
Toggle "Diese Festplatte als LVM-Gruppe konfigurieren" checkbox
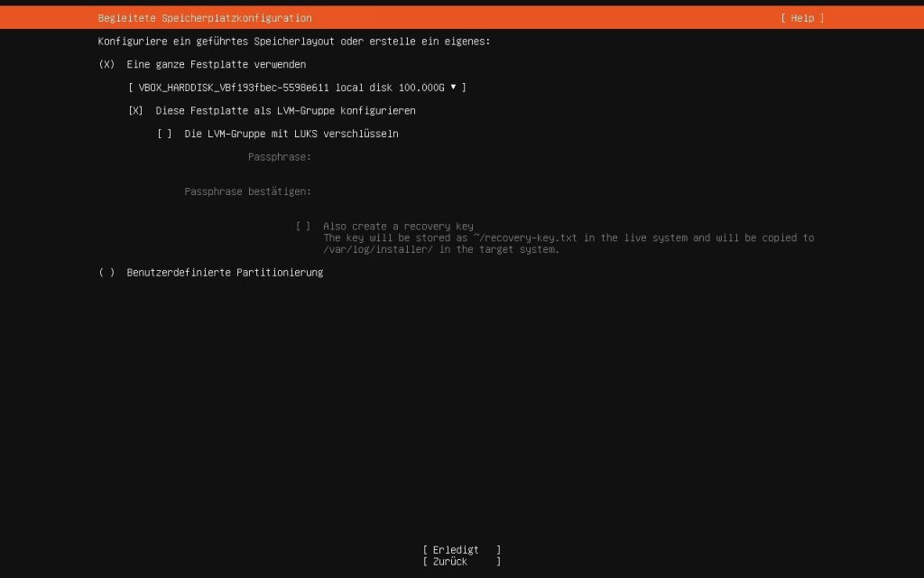pos(135,111)
